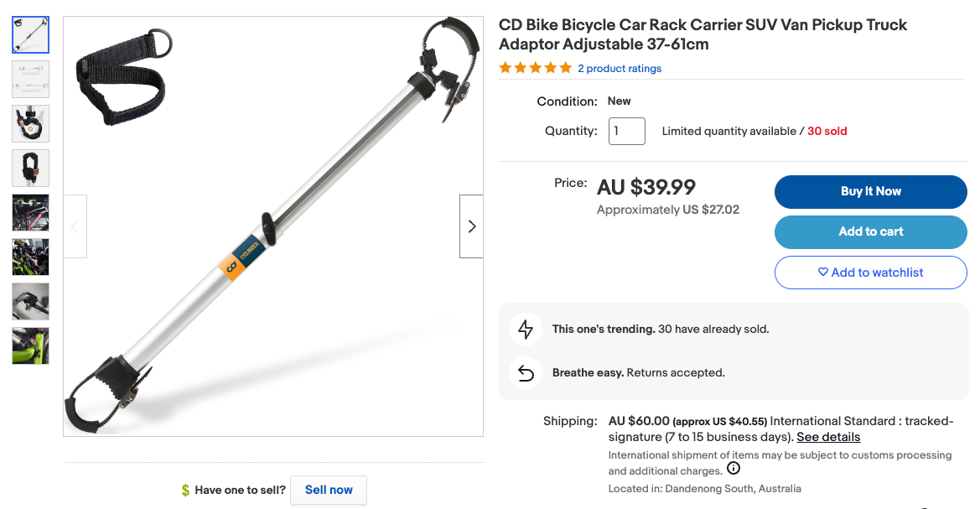Click the green dollar sign icon

[x=185, y=491]
